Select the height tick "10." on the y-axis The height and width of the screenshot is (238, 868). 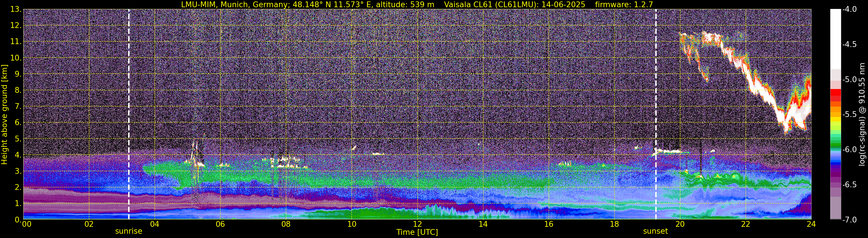(16, 58)
